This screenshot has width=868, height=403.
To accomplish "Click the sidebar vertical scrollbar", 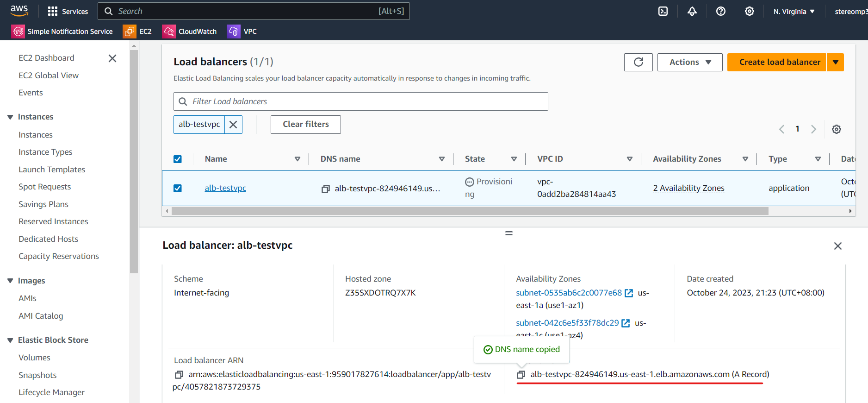I will pyautogui.click(x=134, y=162).
